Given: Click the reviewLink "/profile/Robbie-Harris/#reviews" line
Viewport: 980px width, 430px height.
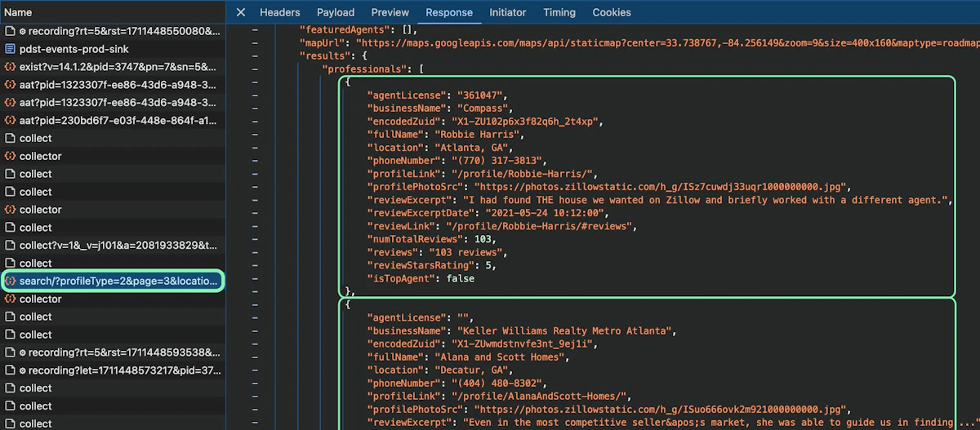Looking at the screenshot, I should tap(501, 226).
